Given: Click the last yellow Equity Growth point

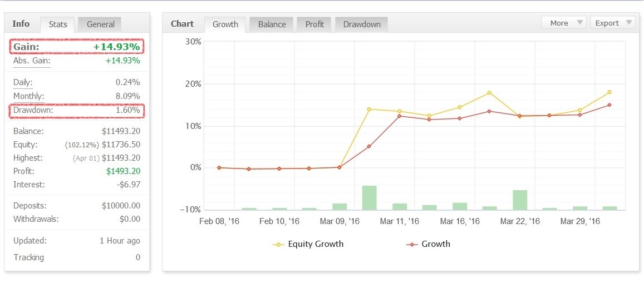Looking at the screenshot, I should point(609,92).
